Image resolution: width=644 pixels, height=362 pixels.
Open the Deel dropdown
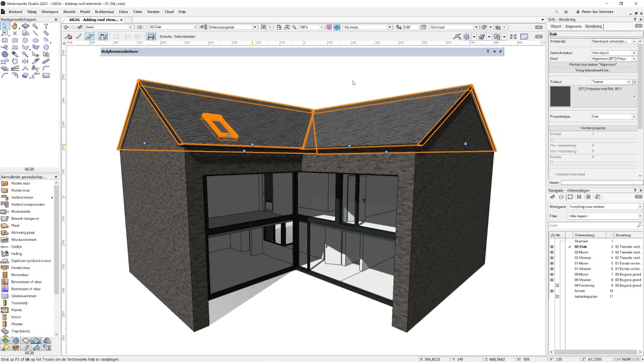pyautogui.click(x=614, y=59)
